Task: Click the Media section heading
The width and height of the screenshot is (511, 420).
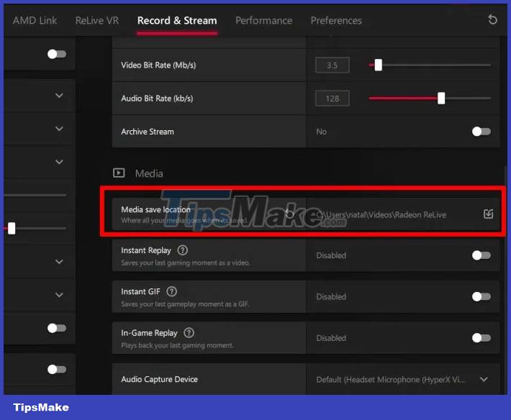Action: click(x=149, y=173)
